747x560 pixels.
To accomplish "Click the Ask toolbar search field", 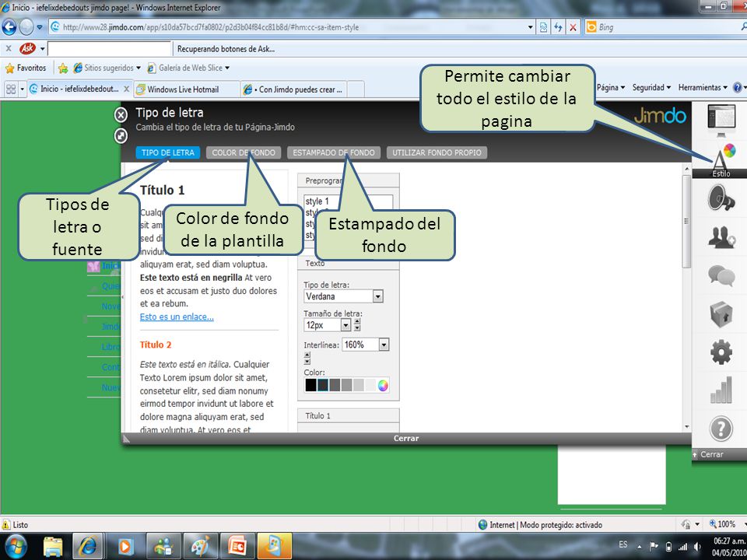I will pyautogui.click(x=110, y=48).
